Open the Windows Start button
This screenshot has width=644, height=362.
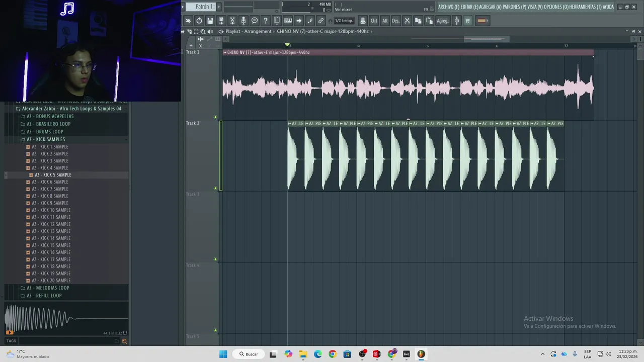pos(223,354)
